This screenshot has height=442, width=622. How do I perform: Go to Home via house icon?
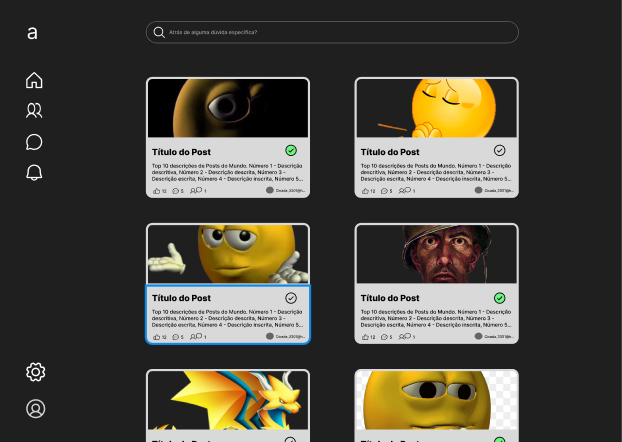tap(34, 80)
